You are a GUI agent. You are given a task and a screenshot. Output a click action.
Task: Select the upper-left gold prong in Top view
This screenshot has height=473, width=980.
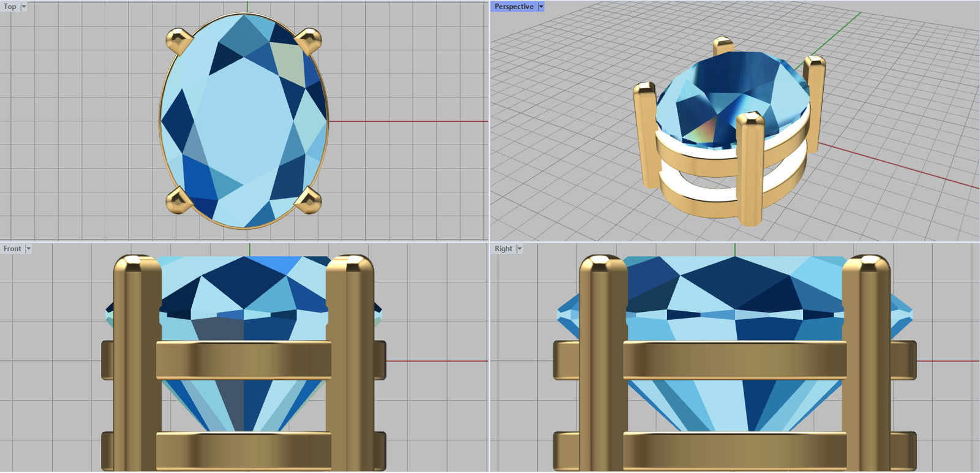178,42
